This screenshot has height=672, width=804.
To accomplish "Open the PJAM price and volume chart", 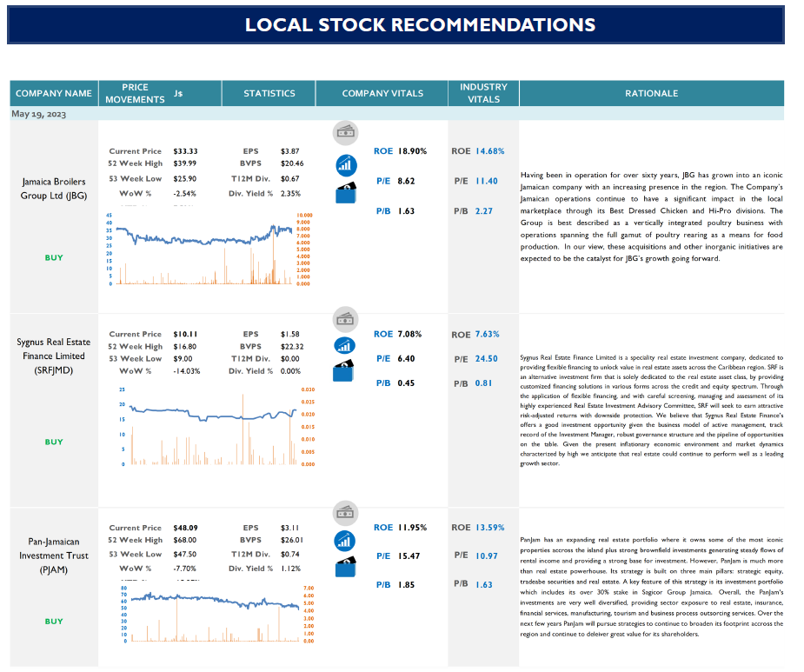I will [x=217, y=614].
